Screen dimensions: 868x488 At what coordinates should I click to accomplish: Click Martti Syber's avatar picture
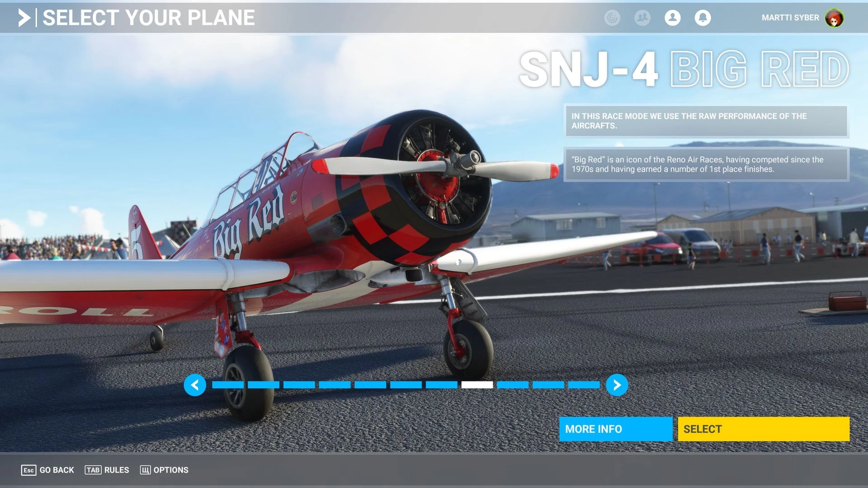click(834, 18)
